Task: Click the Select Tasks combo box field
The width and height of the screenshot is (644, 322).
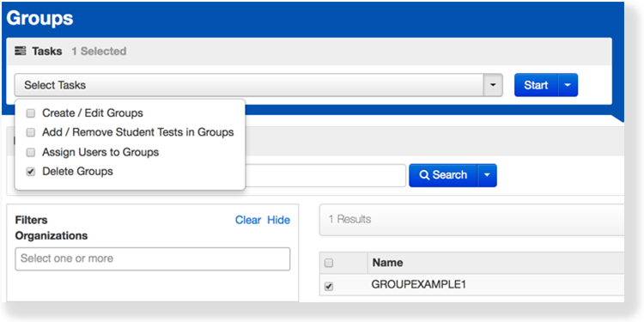Action: click(x=249, y=85)
